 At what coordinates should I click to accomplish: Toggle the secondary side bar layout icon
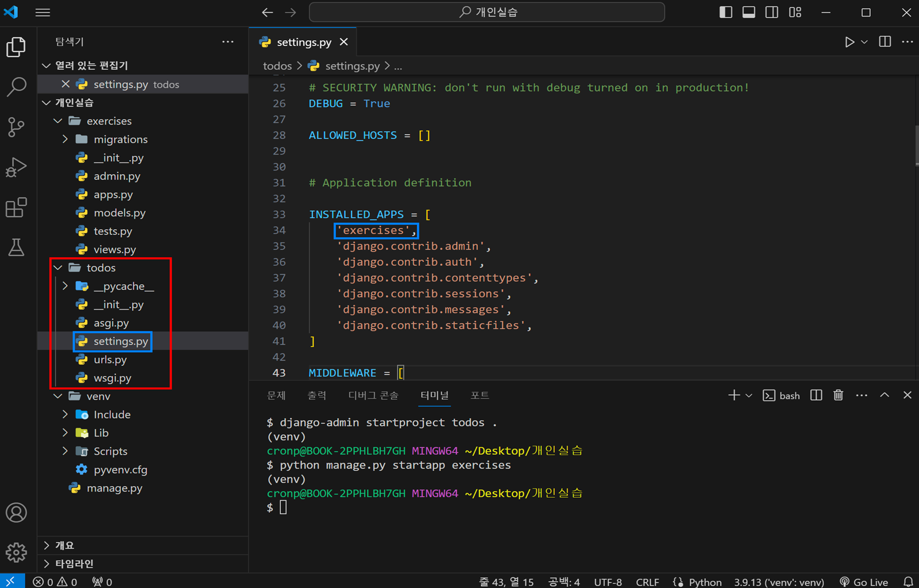click(x=772, y=12)
